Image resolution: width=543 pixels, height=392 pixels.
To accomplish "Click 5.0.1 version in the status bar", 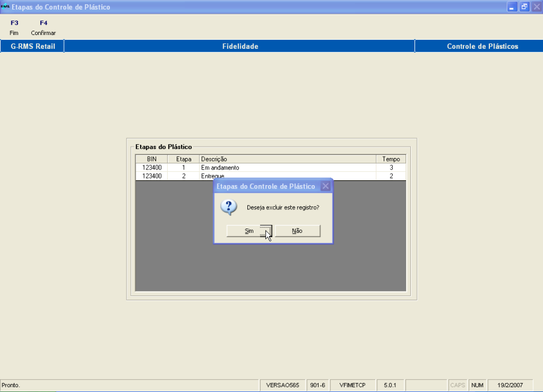I will click(x=390, y=385).
